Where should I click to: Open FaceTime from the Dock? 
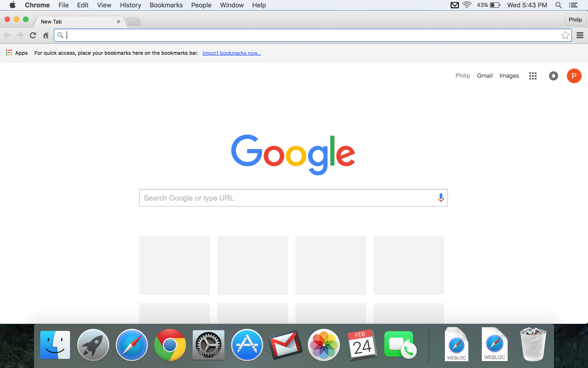coord(400,345)
